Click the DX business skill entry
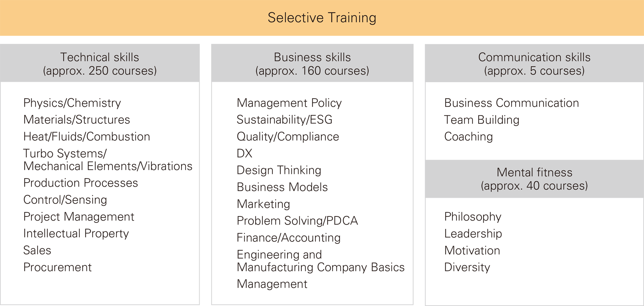Viewport: 644px width, 306px height. coord(244,153)
